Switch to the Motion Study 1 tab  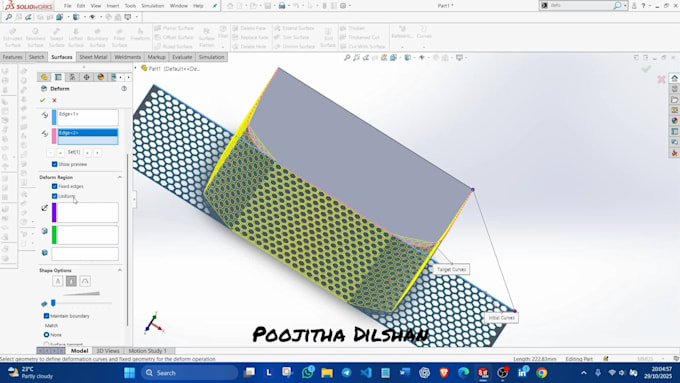(x=147, y=350)
